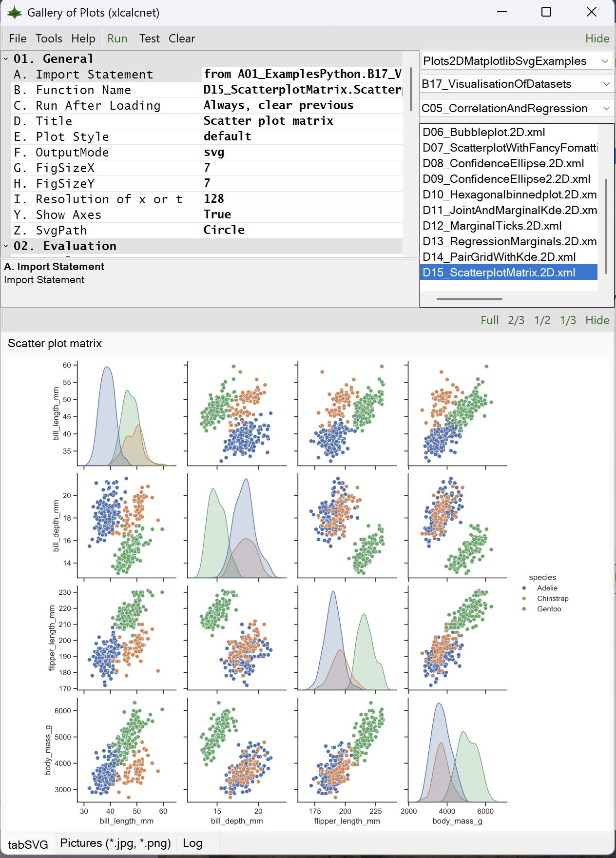
Task: Set plot panel to 1/2 size
Action: [x=542, y=320]
